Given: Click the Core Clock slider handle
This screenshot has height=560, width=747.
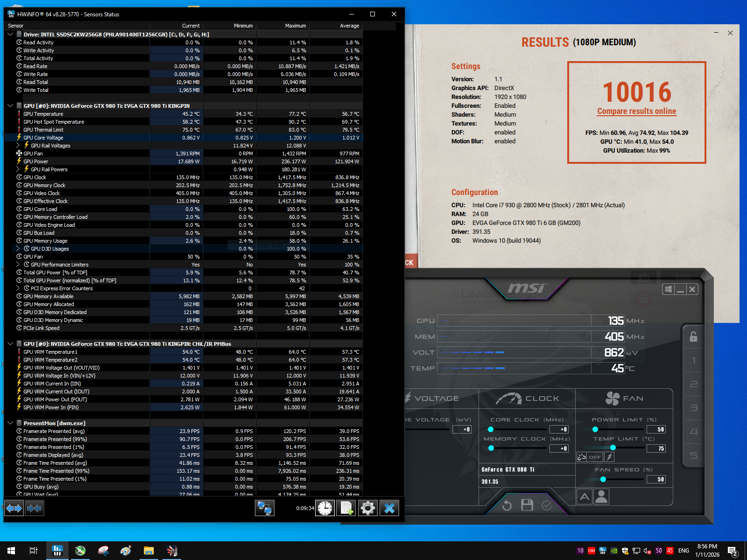Looking at the screenshot, I should (x=491, y=429).
